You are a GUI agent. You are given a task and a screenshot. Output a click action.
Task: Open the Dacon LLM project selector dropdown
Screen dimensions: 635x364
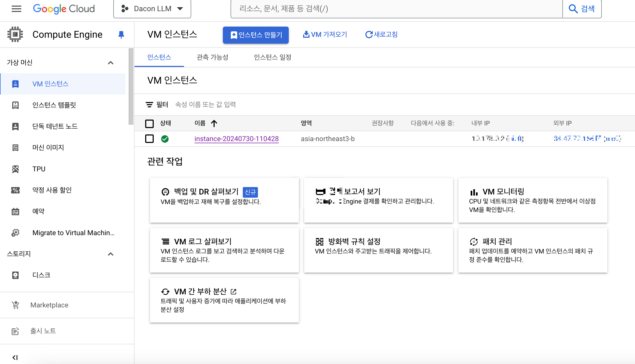(x=152, y=9)
